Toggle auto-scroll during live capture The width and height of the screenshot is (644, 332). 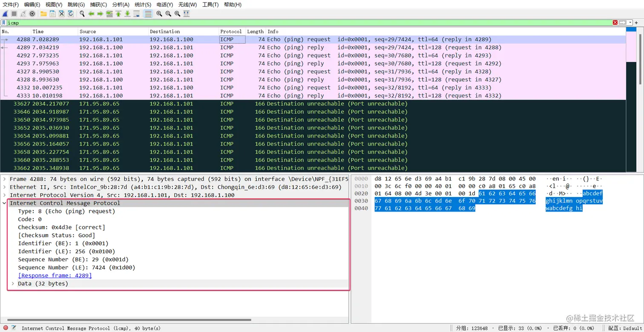136,14
